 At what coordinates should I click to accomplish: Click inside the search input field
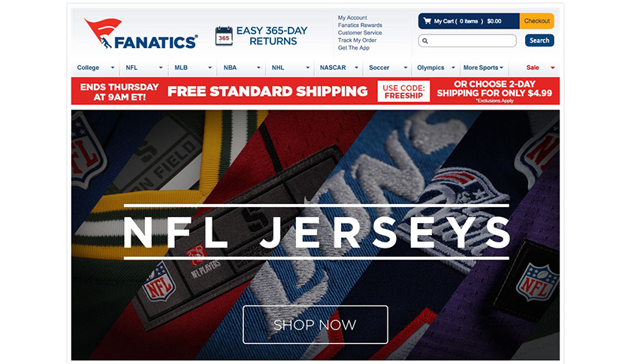point(467,41)
